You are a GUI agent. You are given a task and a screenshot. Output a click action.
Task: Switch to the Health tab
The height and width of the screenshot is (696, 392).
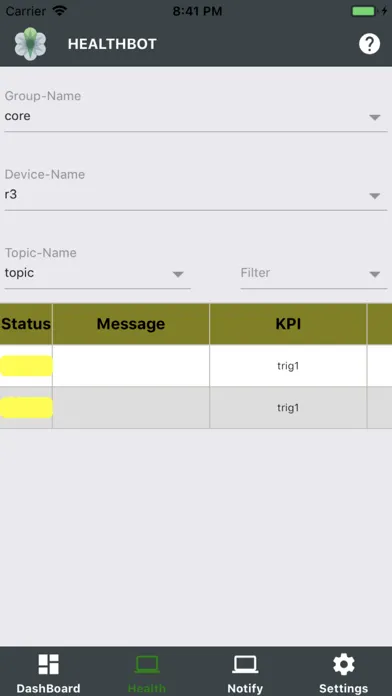point(147,672)
